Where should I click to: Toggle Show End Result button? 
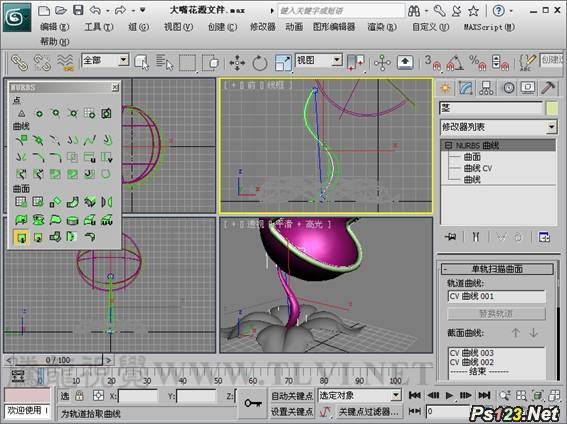pyautogui.click(x=476, y=237)
